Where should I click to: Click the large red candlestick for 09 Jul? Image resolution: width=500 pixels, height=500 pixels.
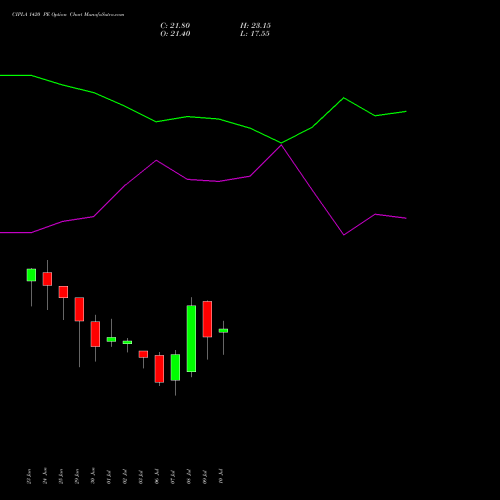tap(207, 319)
